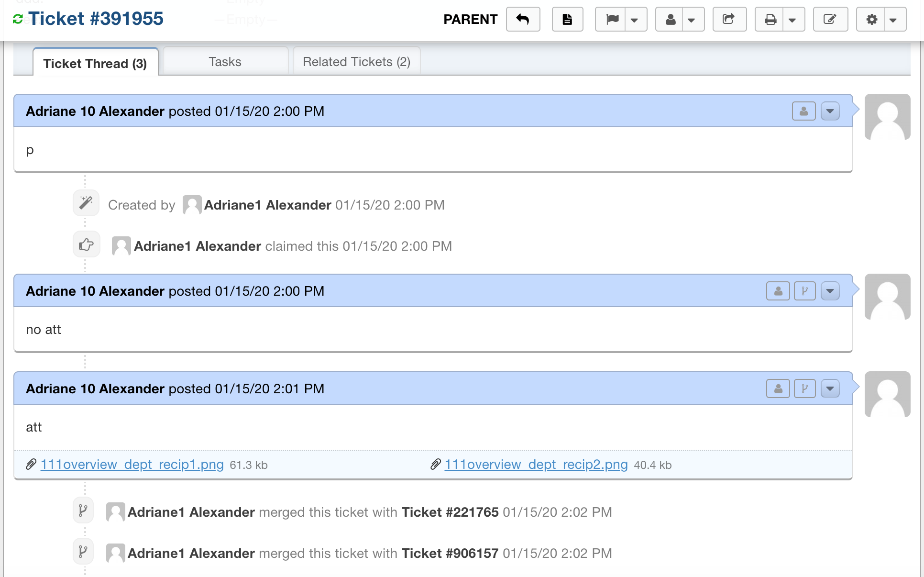924x577 pixels.
Task: Open the Related Tickets tab
Action: (356, 61)
